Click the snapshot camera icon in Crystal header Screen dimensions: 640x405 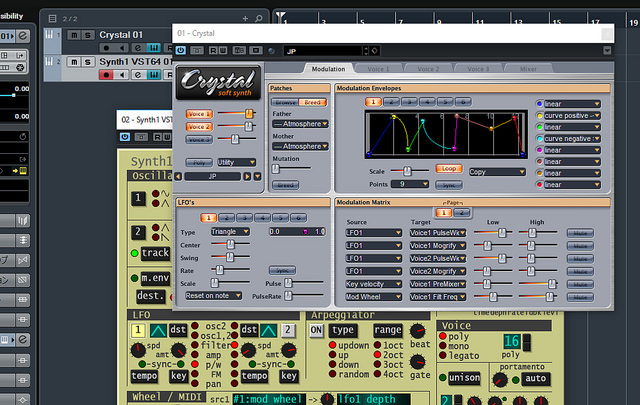pyautogui.click(x=256, y=51)
